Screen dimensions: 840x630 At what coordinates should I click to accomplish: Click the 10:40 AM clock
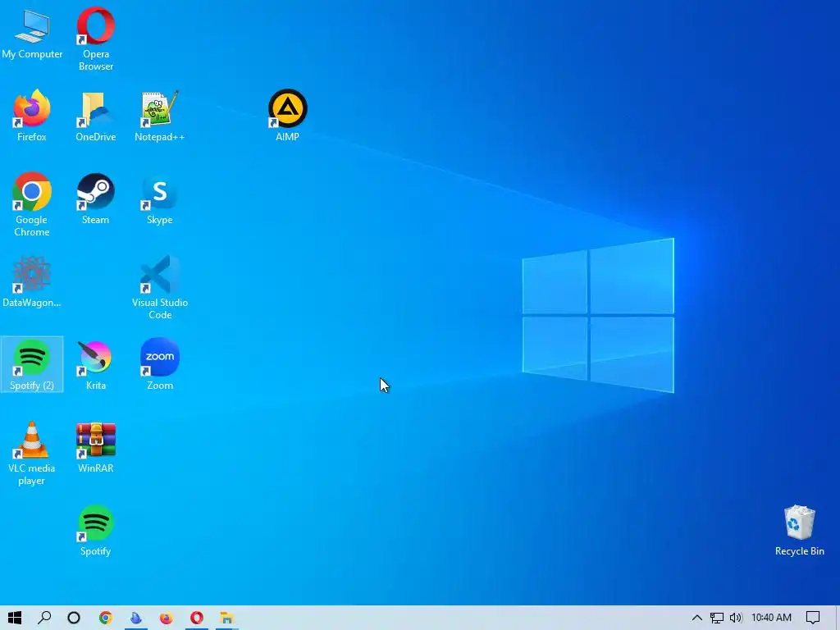[771, 618]
